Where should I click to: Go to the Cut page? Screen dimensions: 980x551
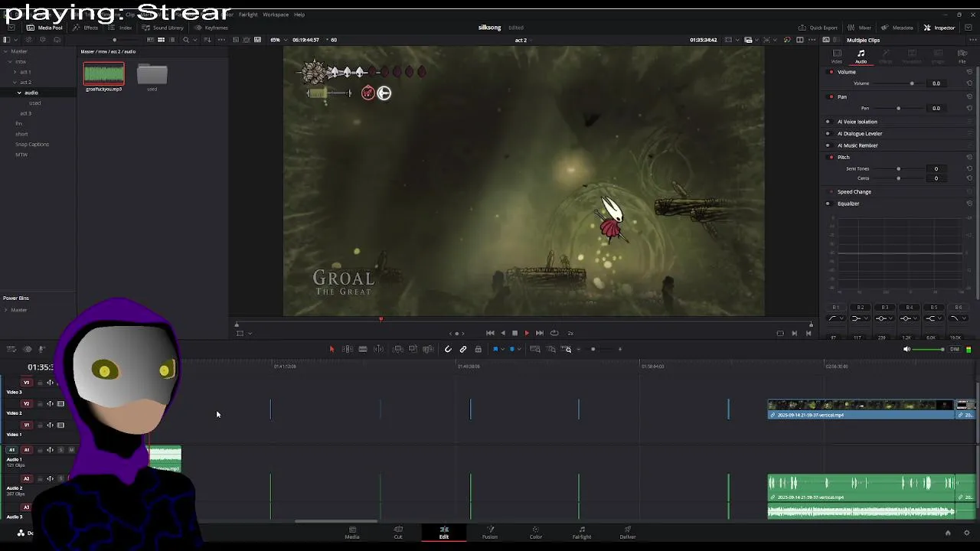point(398,533)
